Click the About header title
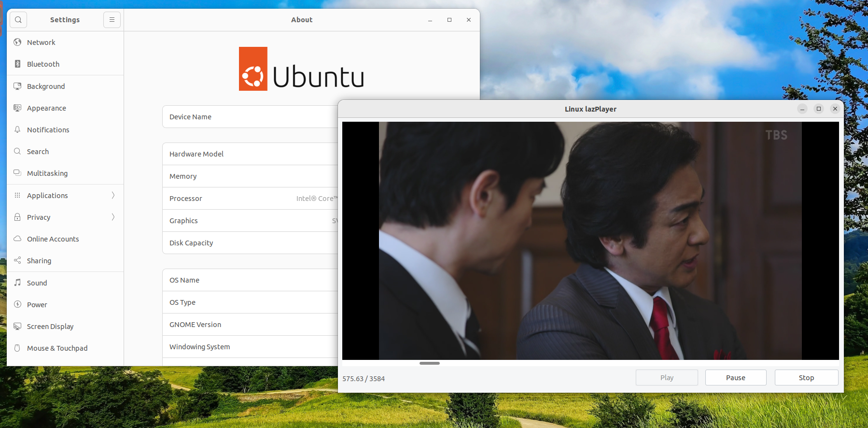Screen dimensions: 868x428 (x=302, y=20)
